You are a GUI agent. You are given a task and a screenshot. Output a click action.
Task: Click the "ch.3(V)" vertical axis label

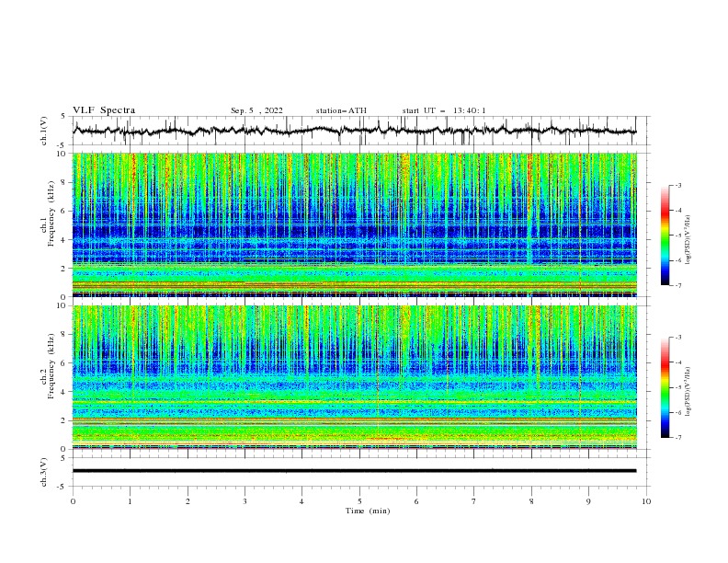(44, 472)
